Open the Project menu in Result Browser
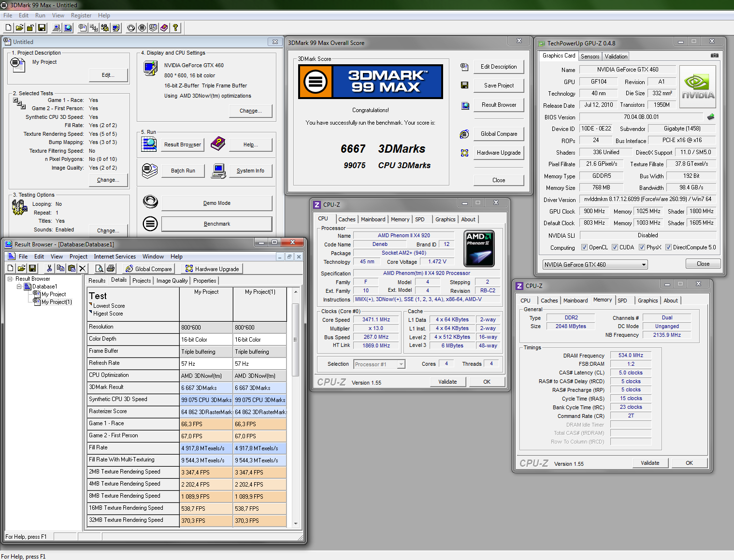 coord(78,257)
